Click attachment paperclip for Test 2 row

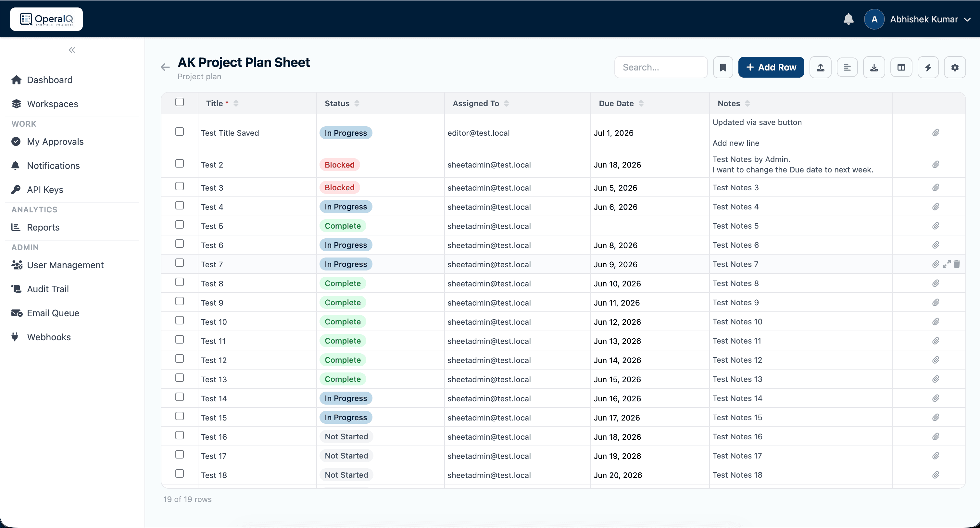pyautogui.click(x=936, y=164)
